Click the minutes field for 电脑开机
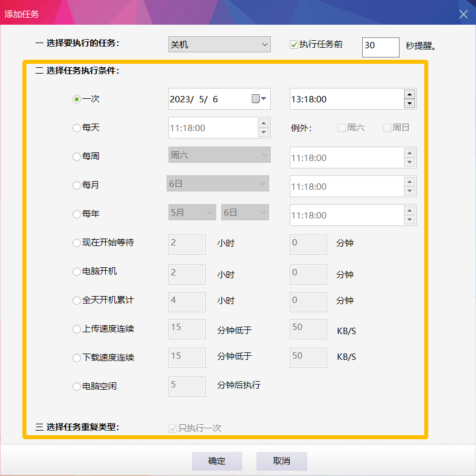The height and width of the screenshot is (476, 476). coord(308,274)
